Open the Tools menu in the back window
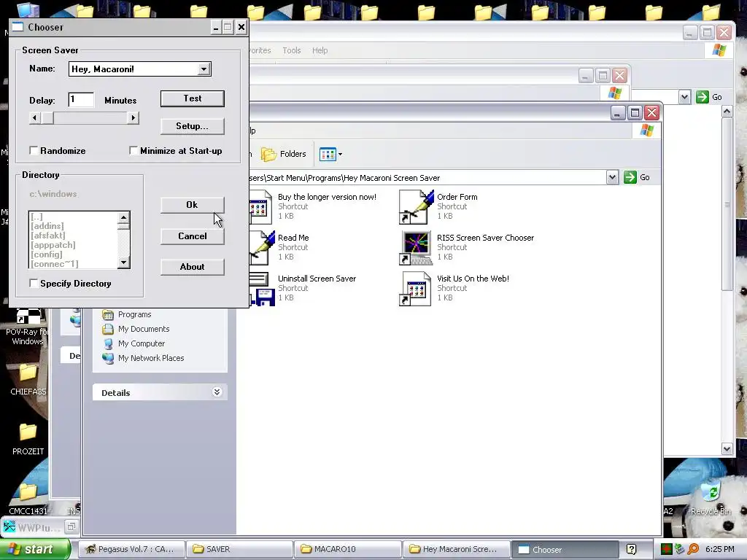Viewport: 747px width, 560px height. pyautogui.click(x=292, y=50)
